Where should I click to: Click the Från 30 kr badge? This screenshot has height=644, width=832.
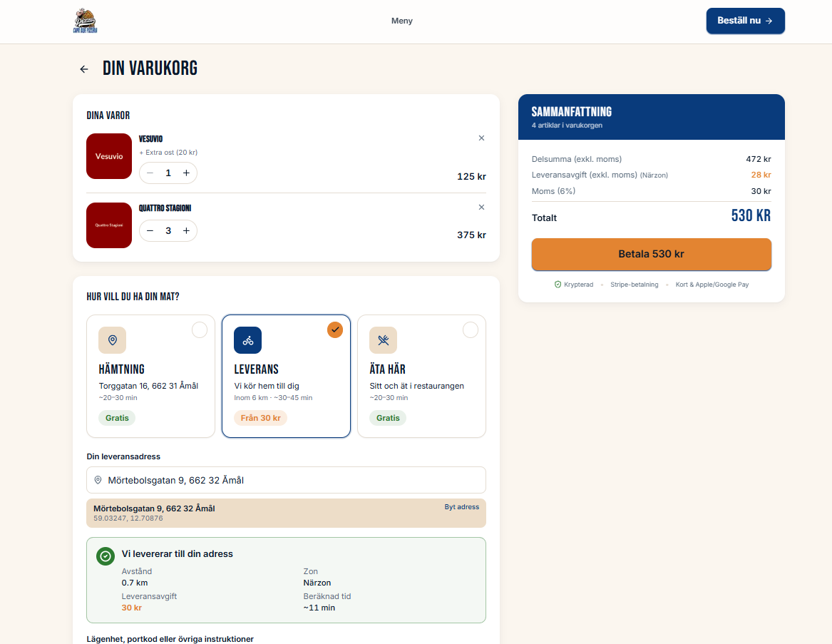click(x=260, y=418)
